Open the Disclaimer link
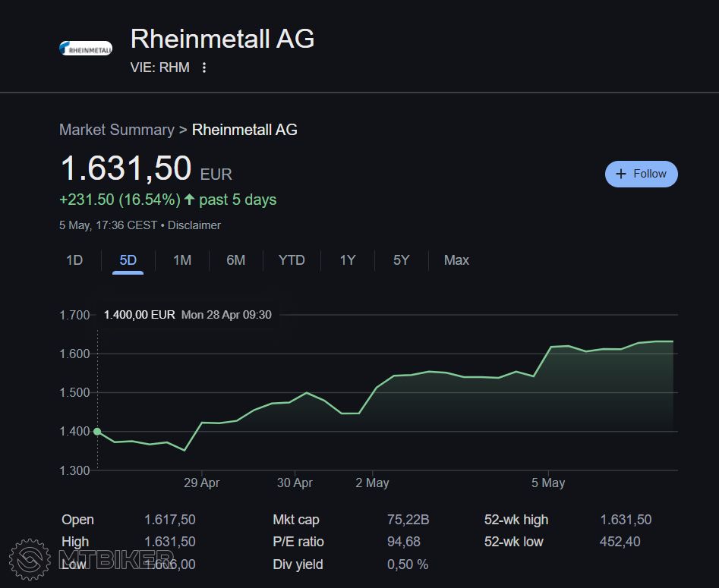This screenshot has height=588, width=719. click(x=194, y=225)
